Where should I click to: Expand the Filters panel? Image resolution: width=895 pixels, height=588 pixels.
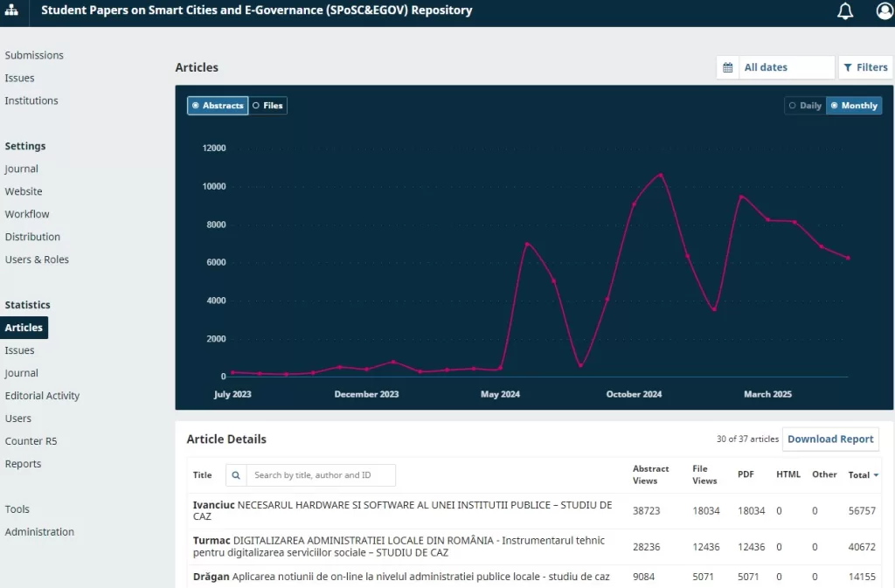(x=865, y=67)
